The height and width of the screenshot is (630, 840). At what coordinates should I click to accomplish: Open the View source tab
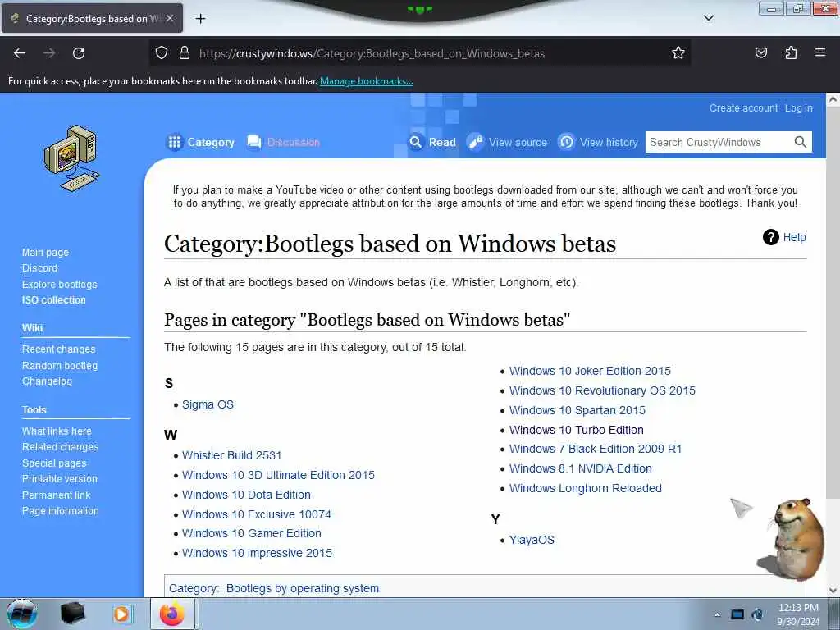click(507, 142)
